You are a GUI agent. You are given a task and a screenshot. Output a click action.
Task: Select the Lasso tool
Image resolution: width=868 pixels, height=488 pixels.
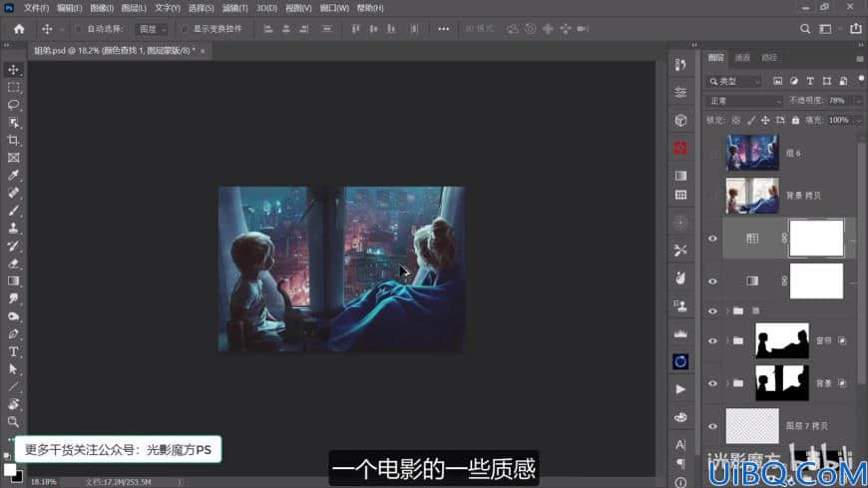point(13,105)
